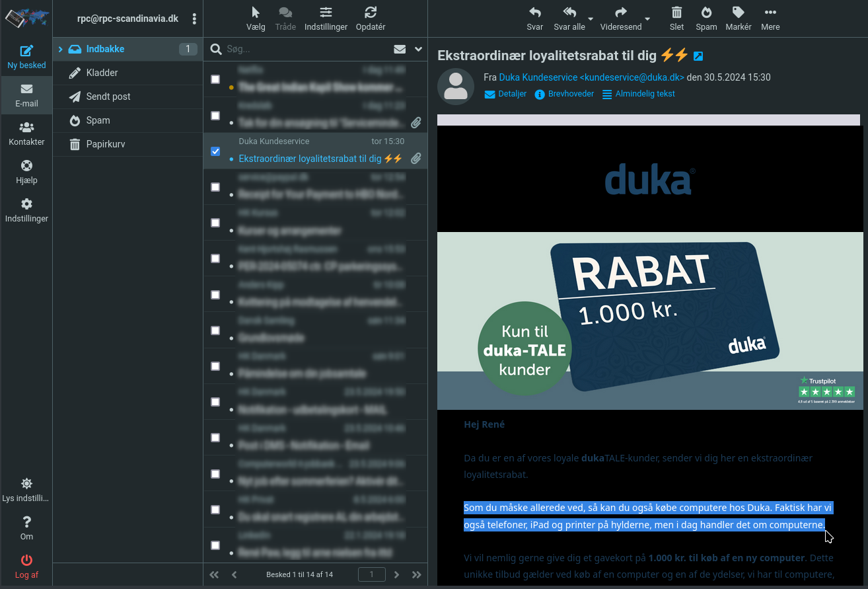868x589 pixels.
Task: Open Indstillinger gear in the left sidebar
Action: coord(26,210)
